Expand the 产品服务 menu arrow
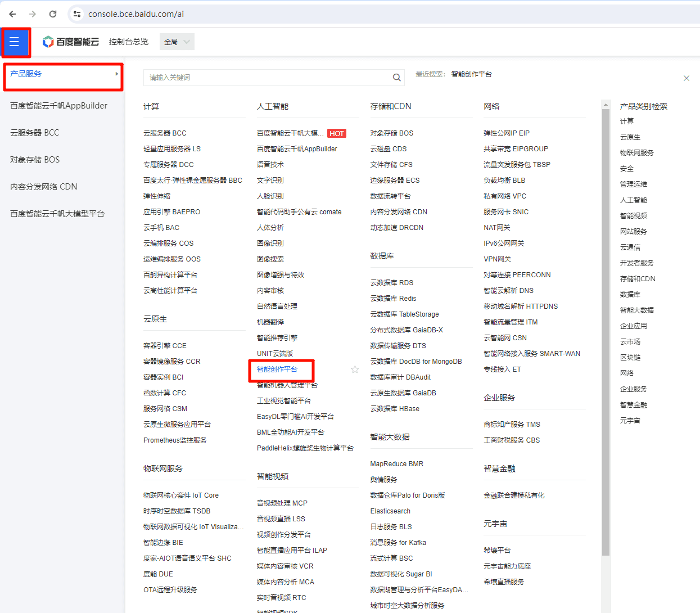700x613 pixels. point(117,74)
